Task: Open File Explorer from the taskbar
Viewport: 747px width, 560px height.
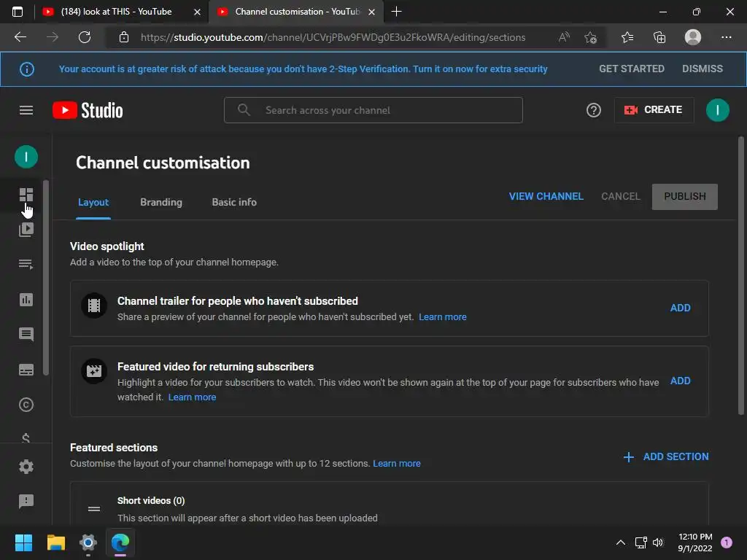Action: pyautogui.click(x=55, y=542)
